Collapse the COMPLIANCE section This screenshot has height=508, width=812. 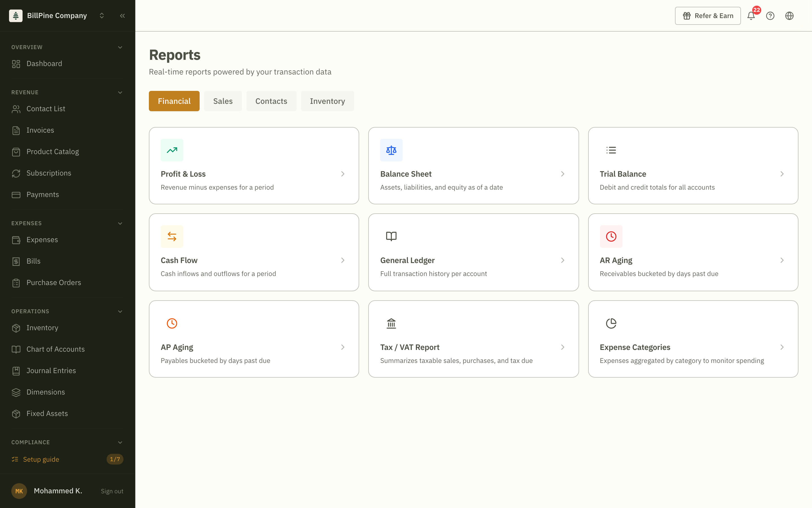pos(120,443)
